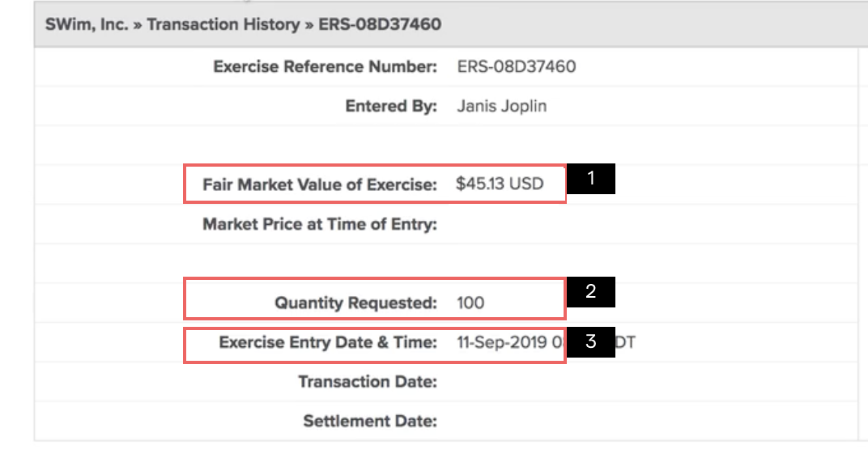Click the empty Settlement Date value area

tap(567, 421)
